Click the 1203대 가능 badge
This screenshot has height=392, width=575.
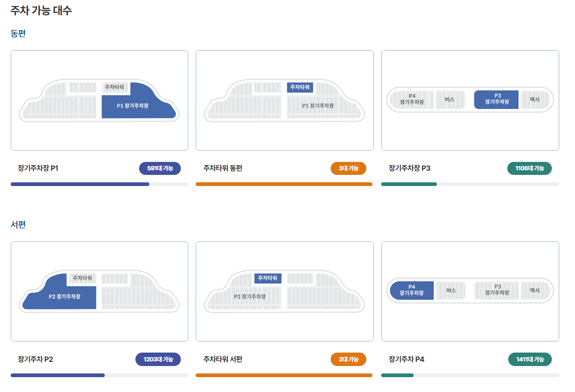(158, 360)
